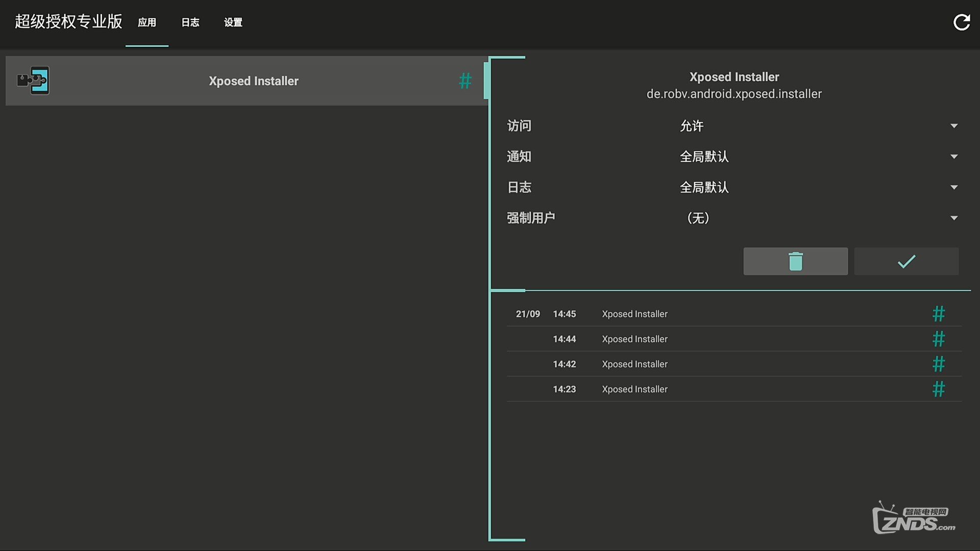This screenshot has width=980, height=551.
Task: Switch to the 日志 tab in header
Action: coord(190,22)
